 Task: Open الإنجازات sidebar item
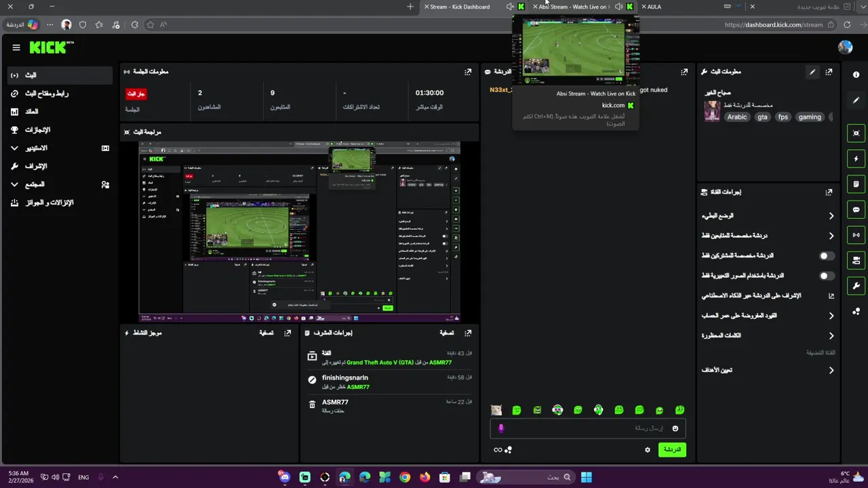coord(60,130)
